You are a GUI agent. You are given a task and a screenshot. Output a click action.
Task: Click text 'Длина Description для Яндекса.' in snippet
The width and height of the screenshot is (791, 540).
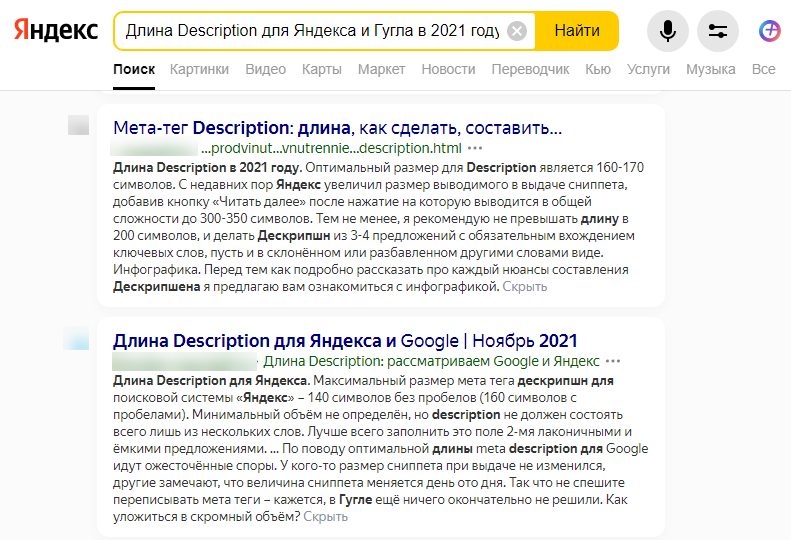[x=211, y=381]
